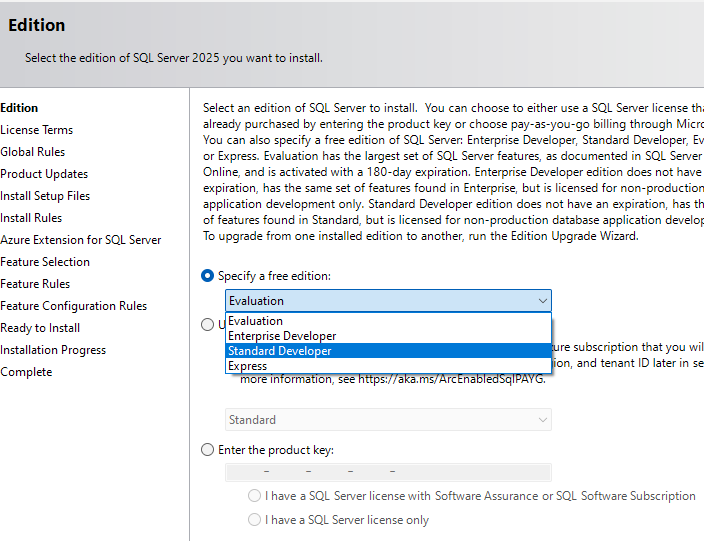
Task: Click the product key input field
Action: pyautogui.click(x=388, y=472)
